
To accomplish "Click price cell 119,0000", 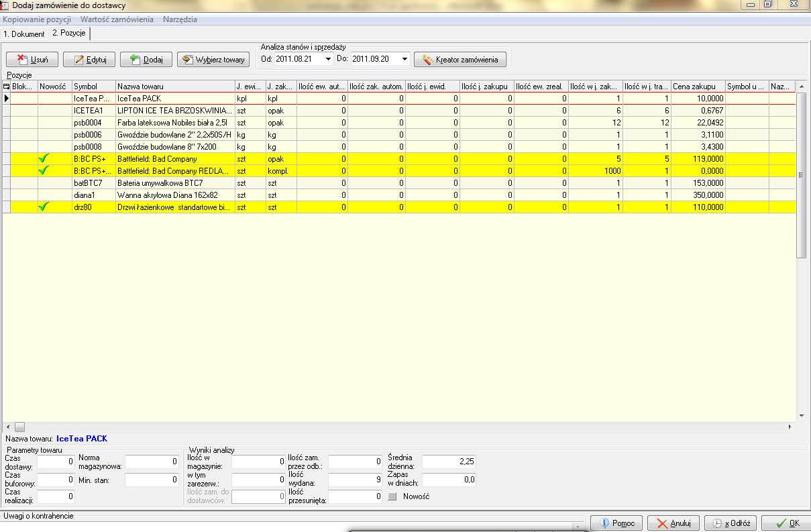I will tap(698, 159).
